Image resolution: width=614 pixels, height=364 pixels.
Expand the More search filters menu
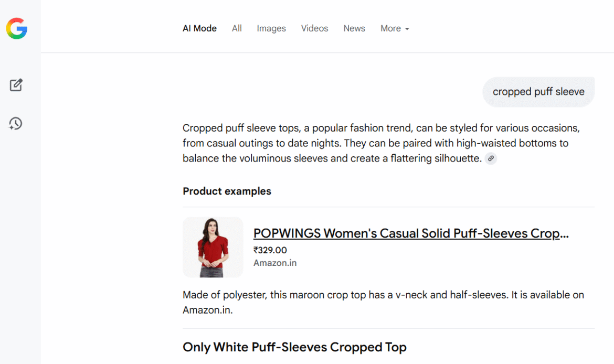tap(391, 28)
